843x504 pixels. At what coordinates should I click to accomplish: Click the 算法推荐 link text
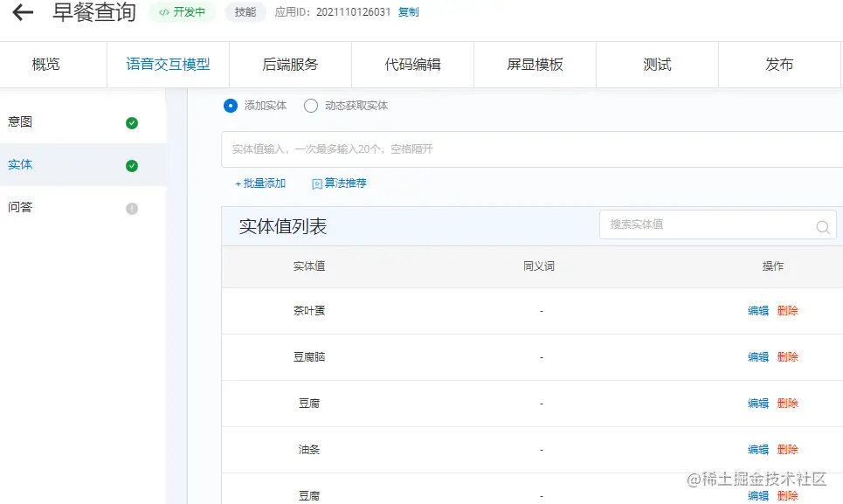point(345,183)
